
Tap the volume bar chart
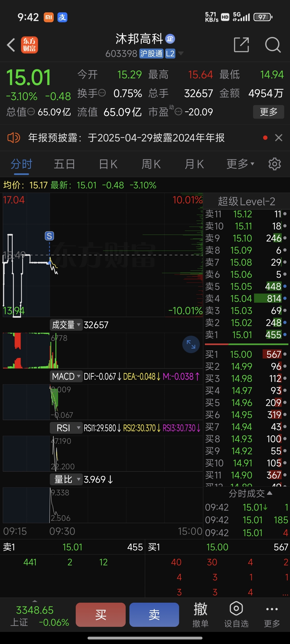[x=103, y=350]
